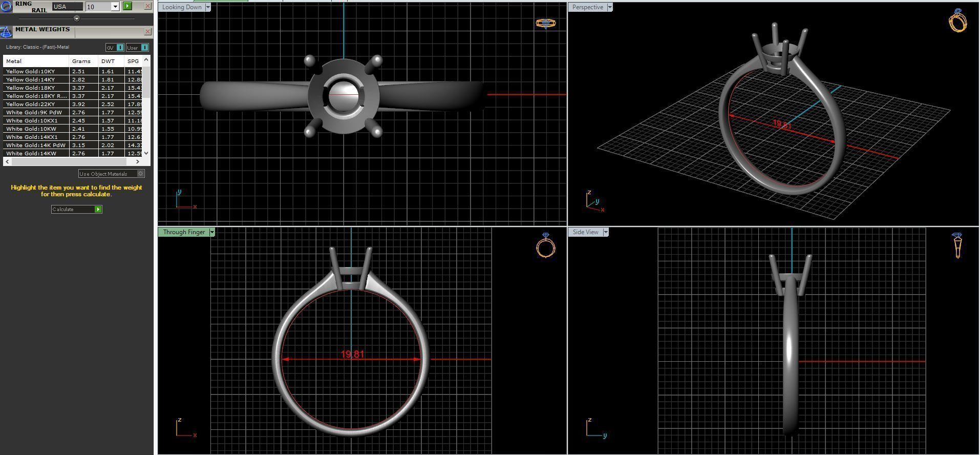Open the Through Finger viewport menu arrow
Screen dimensions: 980x455
[212, 232]
